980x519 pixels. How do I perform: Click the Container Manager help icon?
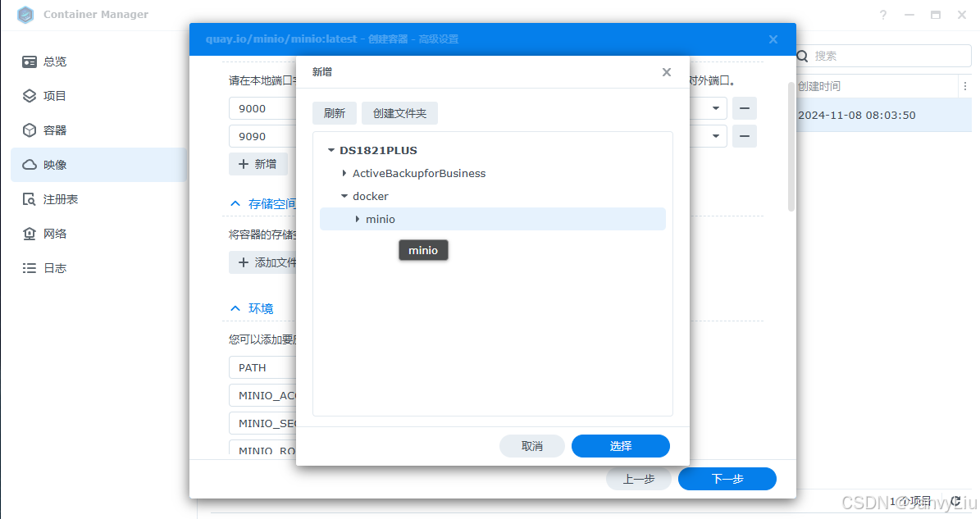point(883,15)
